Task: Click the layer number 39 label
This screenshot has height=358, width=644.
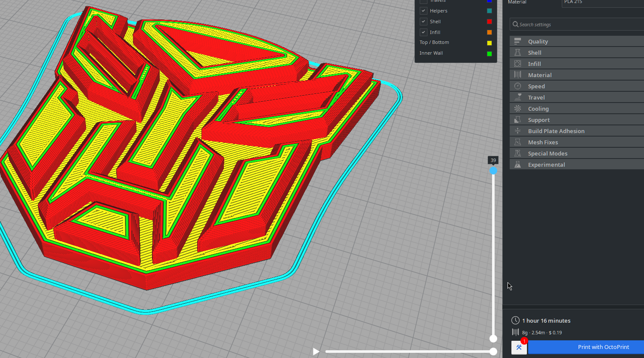Action: coord(493,160)
